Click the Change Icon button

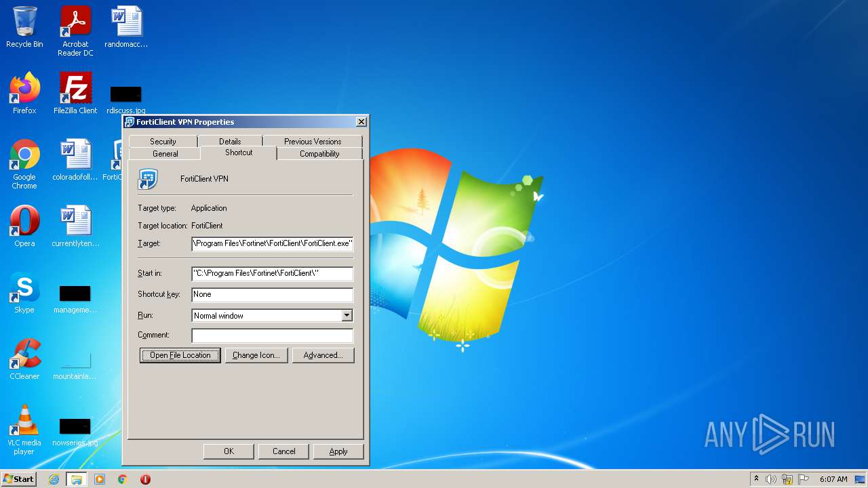[x=256, y=355]
